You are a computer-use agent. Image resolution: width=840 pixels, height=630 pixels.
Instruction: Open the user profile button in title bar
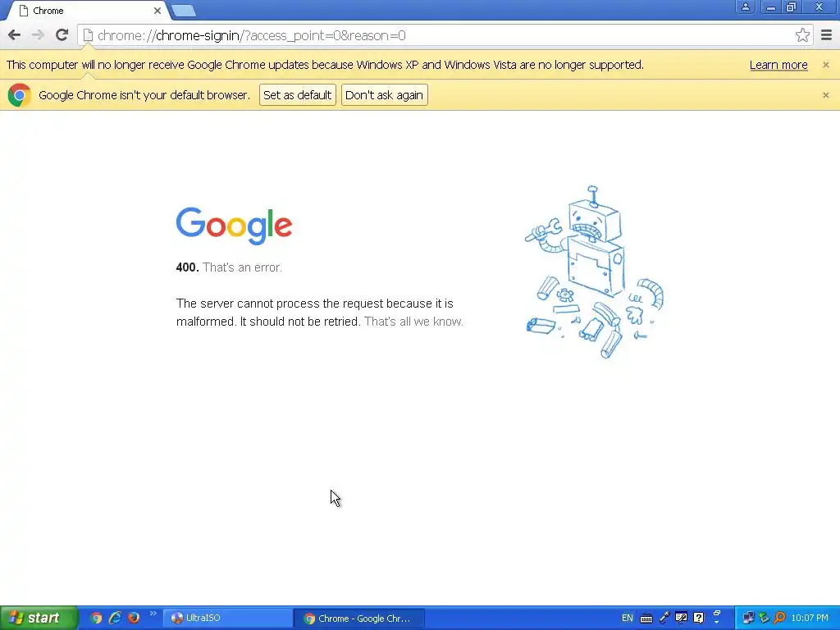745,7
